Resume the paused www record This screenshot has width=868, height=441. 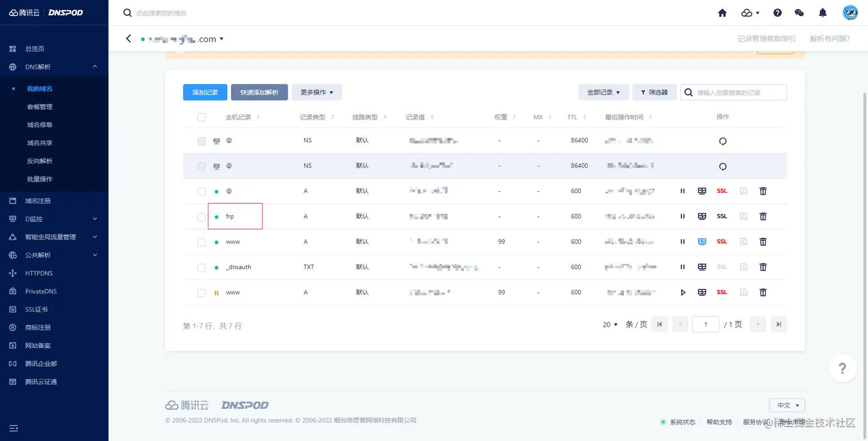pyautogui.click(x=683, y=292)
